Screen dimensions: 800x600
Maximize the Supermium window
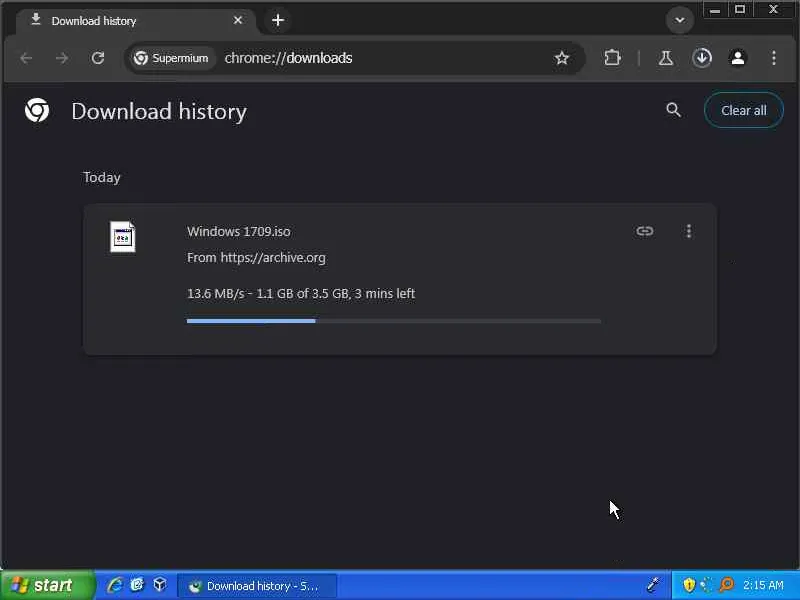click(740, 10)
